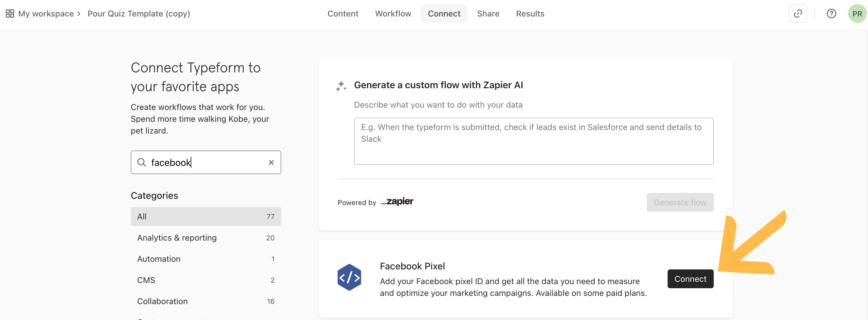868x320 pixels.
Task: Click the search magnifier icon
Action: (x=142, y=163)
